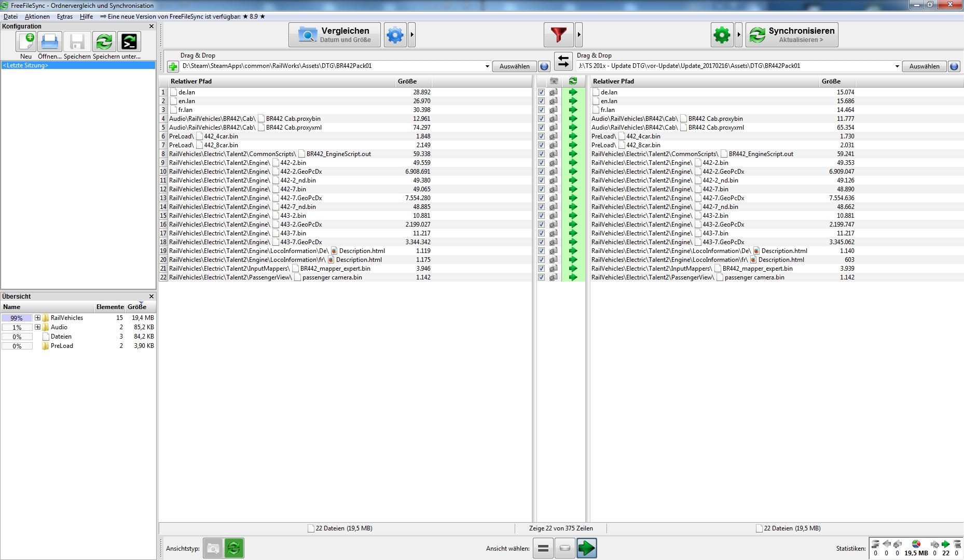Click the Neu (new configuration) icon
This screenshot has width=964, height=560.
pos(26,41)
